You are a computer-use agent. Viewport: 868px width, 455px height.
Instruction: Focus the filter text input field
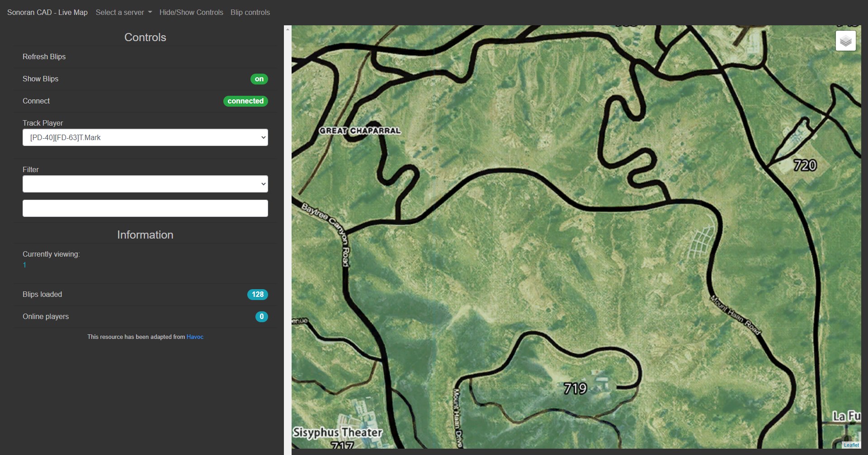pos(145,208)
